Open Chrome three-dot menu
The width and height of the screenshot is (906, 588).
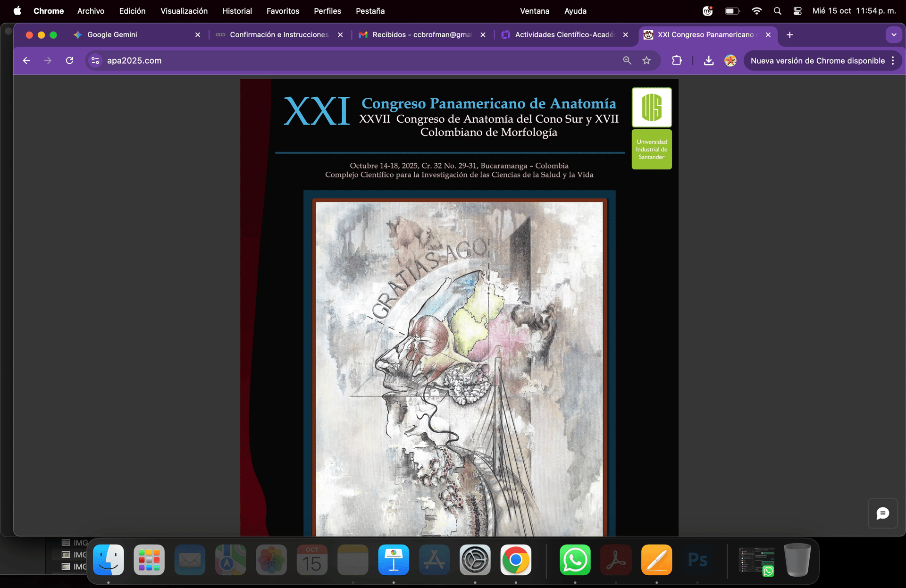(x=893, y=60)
